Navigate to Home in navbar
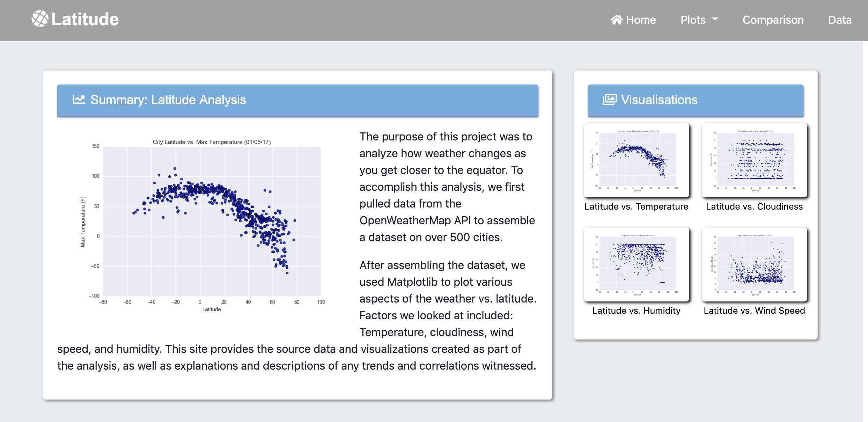Image resolution: width=868 pixels, height=422 pixels. pyautogui.click(x=641, y=20)
